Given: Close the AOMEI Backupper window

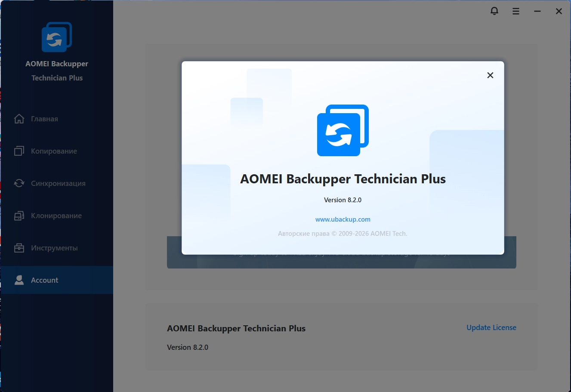Looking at the screenshot, I should point(559,12).
